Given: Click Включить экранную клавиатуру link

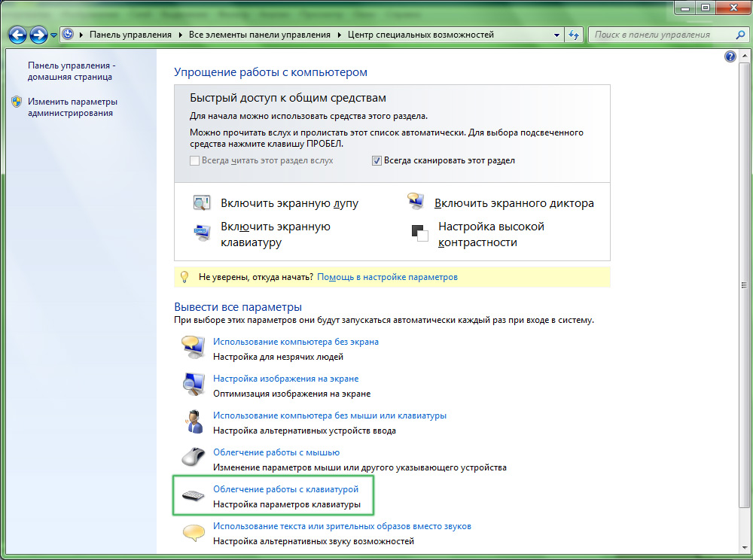Looking at the screenshot, I should (x=276, y=234).
